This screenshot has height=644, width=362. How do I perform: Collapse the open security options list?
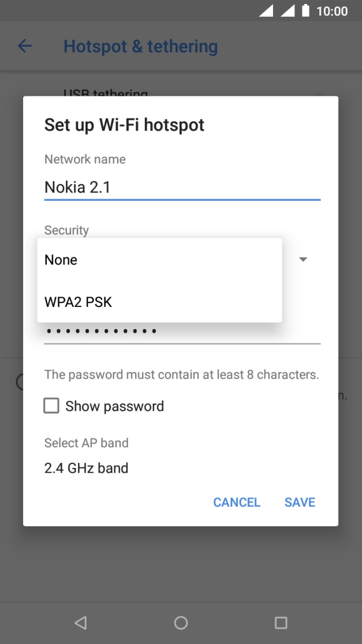(x=303, y=259)
